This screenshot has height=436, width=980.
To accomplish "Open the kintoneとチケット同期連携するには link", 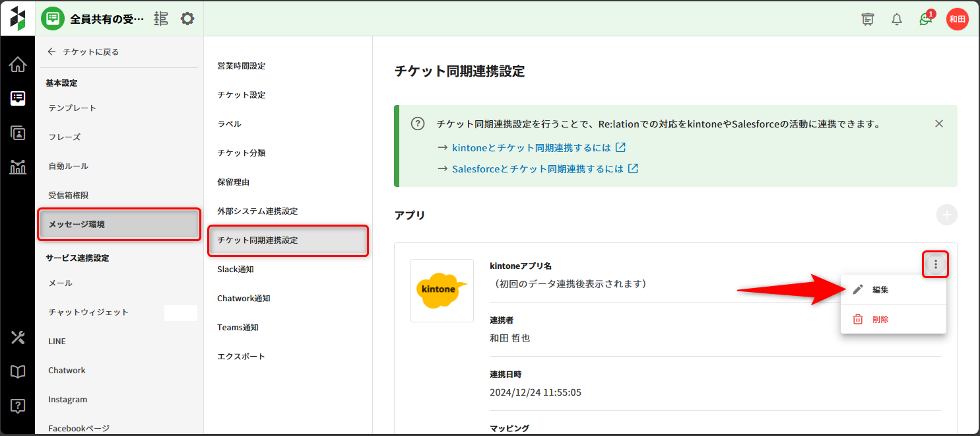I will tap(531, 147).
